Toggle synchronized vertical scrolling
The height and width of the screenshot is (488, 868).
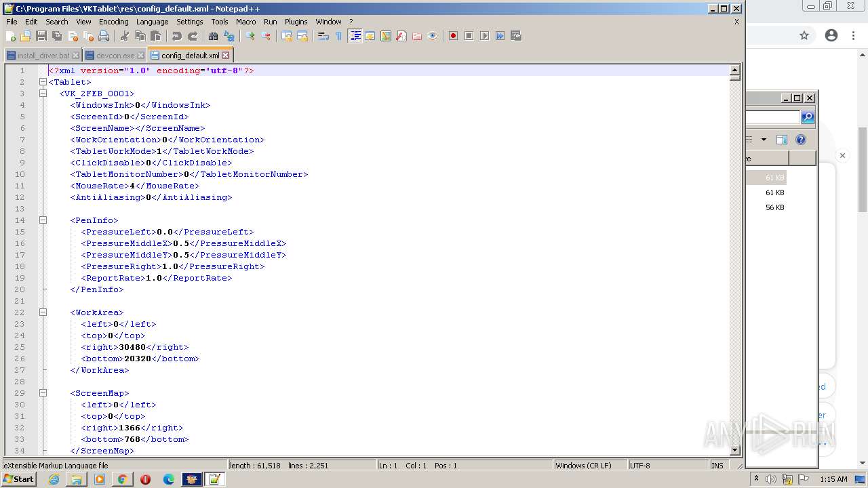[x=287, y=36]
